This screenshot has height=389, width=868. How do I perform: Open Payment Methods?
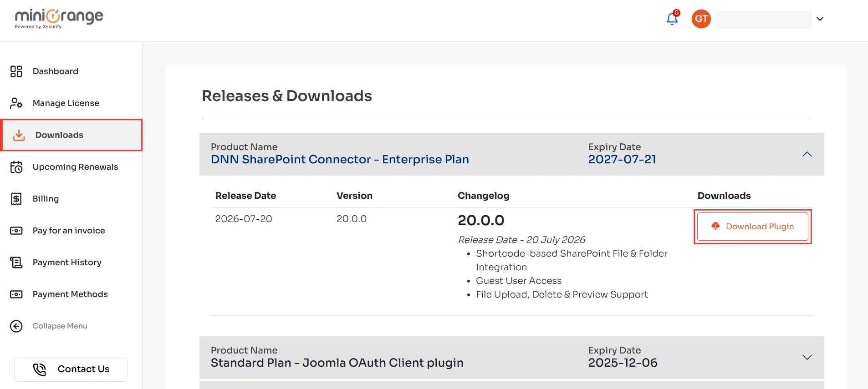tap(70, 294)
